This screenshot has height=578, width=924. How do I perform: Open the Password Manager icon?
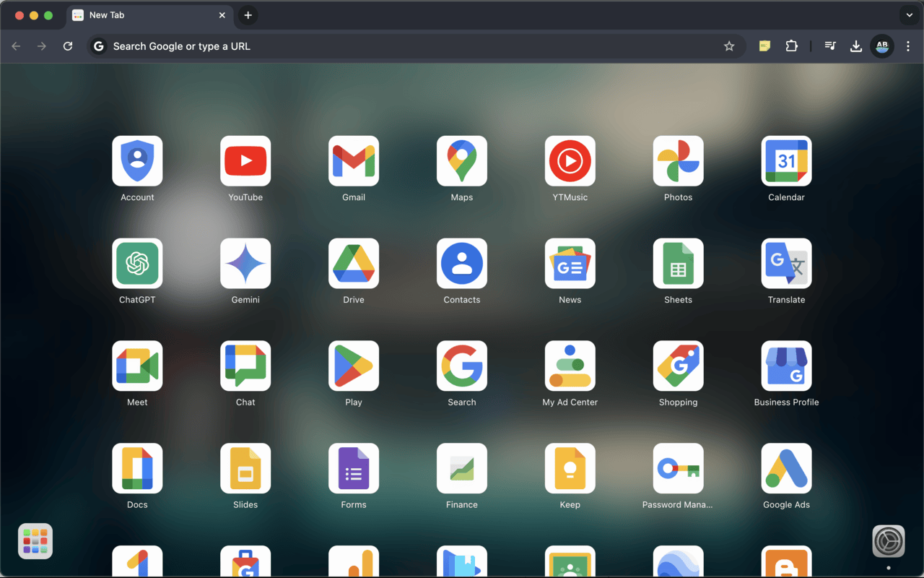click(x=679, y=469)
